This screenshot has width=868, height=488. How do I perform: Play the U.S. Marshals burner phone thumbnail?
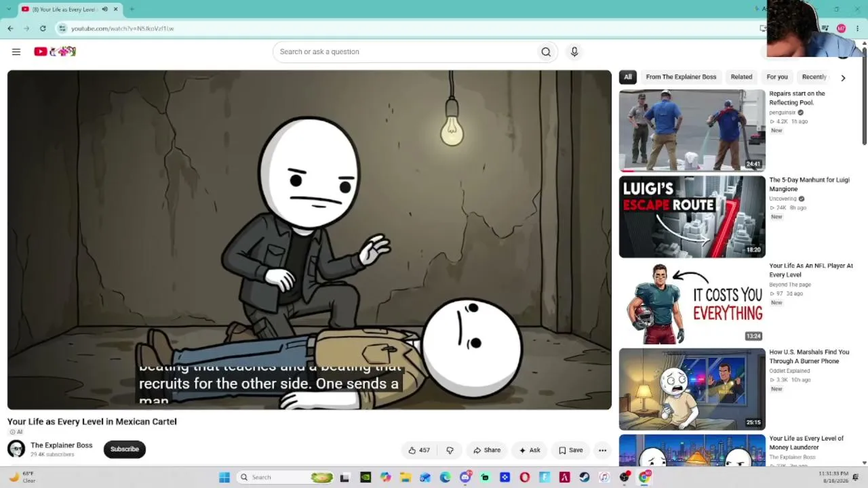[x=692, y=389]
